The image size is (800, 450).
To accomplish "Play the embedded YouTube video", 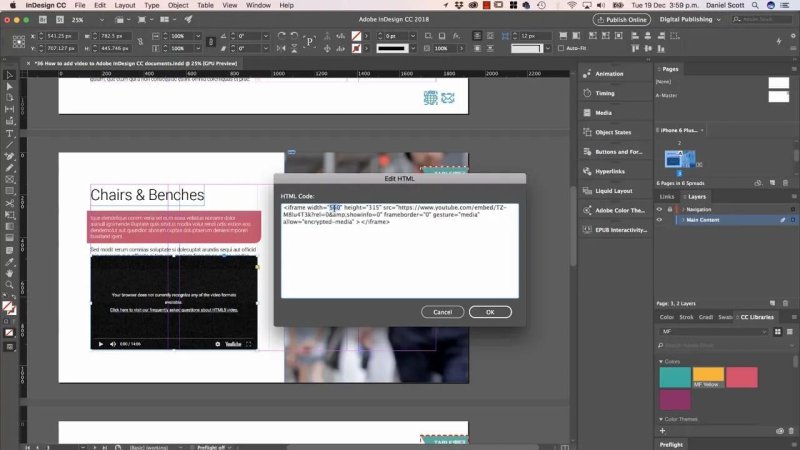I will pos(101,344).
